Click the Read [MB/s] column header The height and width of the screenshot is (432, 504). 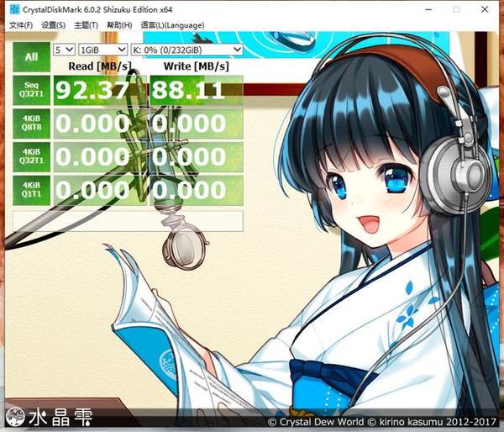(100, 66)
